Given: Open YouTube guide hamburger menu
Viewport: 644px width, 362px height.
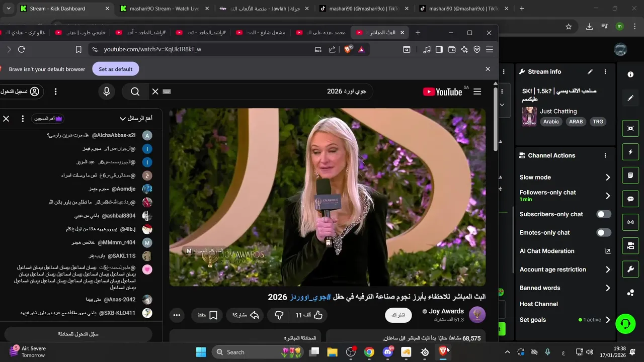Looking at the screenshot, I should click(x=477, y=92).
